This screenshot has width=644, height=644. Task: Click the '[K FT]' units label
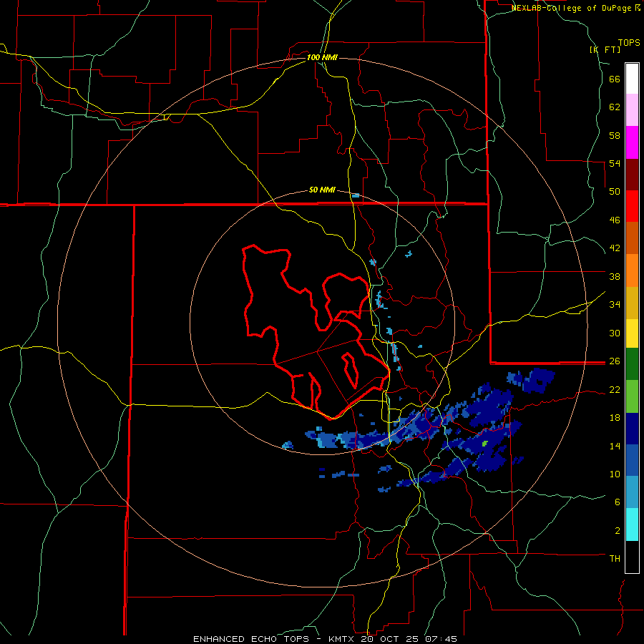605,49
